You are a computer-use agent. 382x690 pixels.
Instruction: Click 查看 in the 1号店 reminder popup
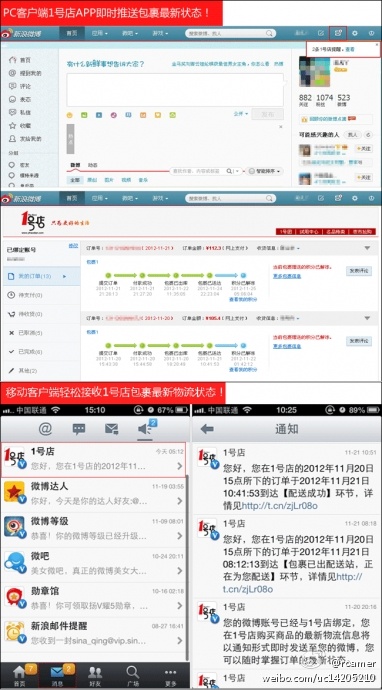pos(349,50)
